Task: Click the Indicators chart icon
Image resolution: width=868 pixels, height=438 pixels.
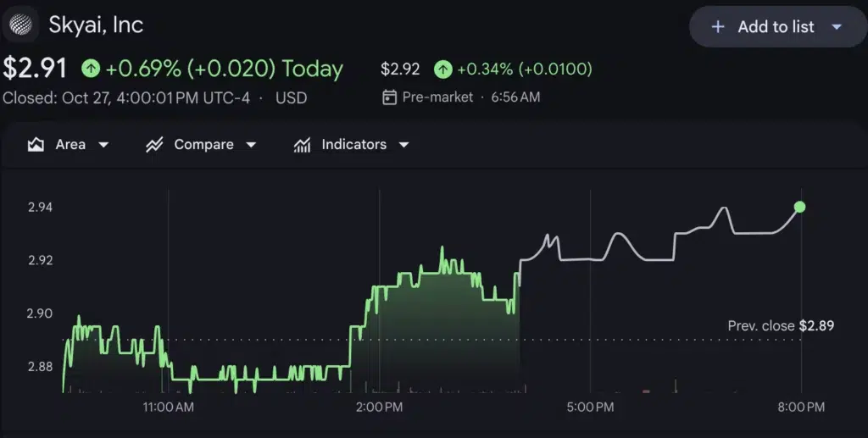Action: [x=302, y=145]
